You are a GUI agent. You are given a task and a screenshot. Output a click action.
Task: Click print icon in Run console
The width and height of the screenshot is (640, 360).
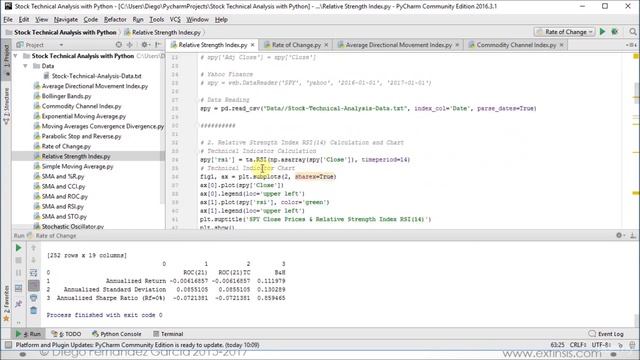33,298
